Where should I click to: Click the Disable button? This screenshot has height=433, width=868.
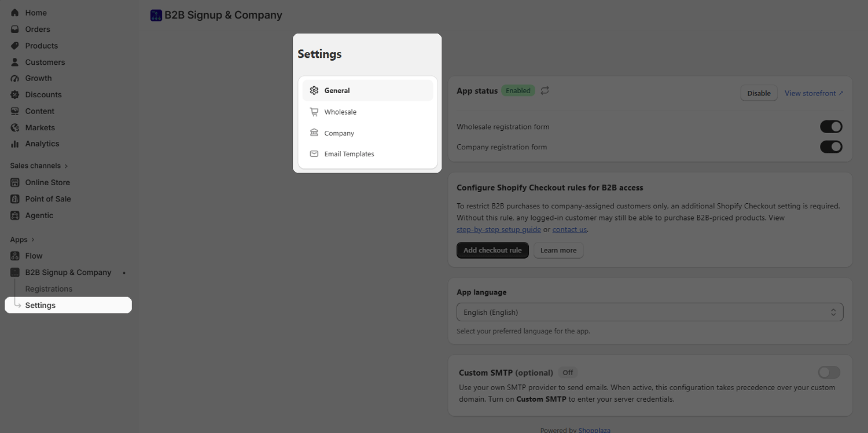pos(759,93)
